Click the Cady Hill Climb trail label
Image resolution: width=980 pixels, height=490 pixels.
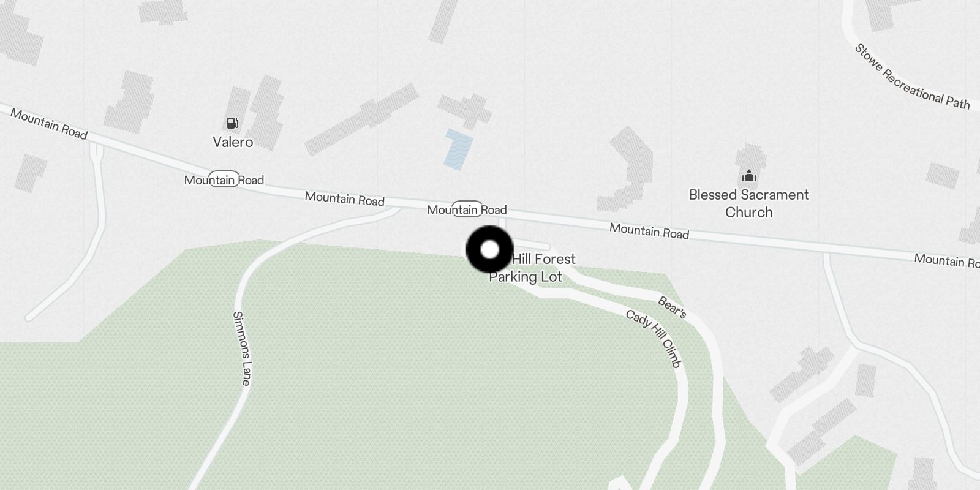pyautogui.click(x=653, y=339)
